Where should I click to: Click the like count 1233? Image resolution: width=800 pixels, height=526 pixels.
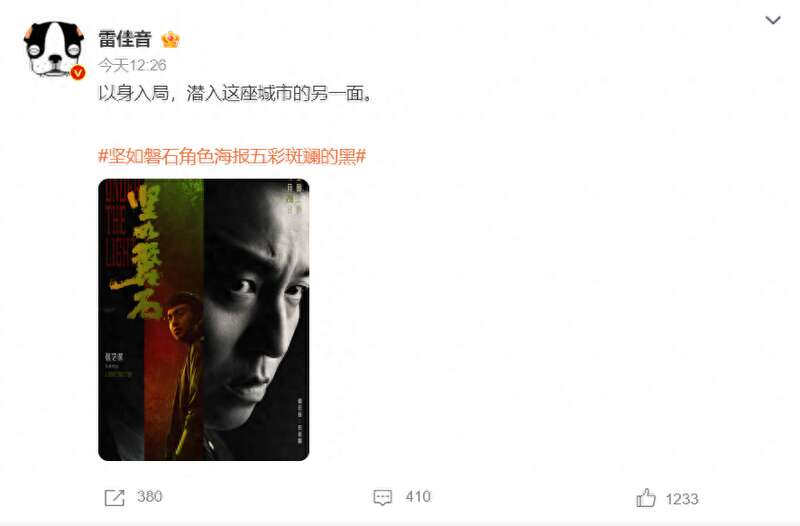tap(682, 499)
